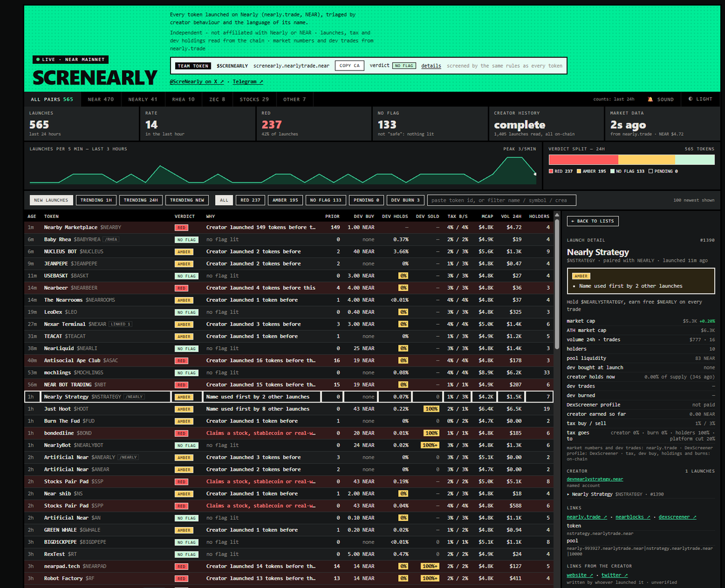Select the New Launches list button
This screenshot has height=588, width=725.
51,200
